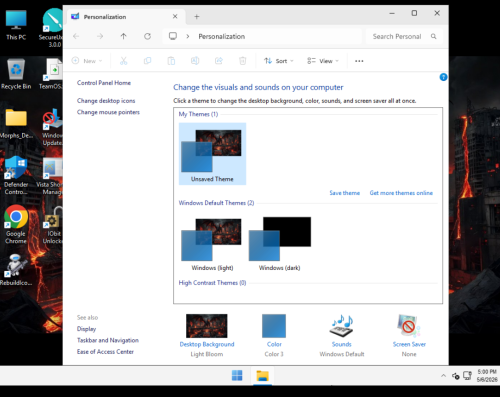Image resolution: width=500 pixels, height=397 pixels.
Task: Open the New dropdown menu
Action: point(87,61)
